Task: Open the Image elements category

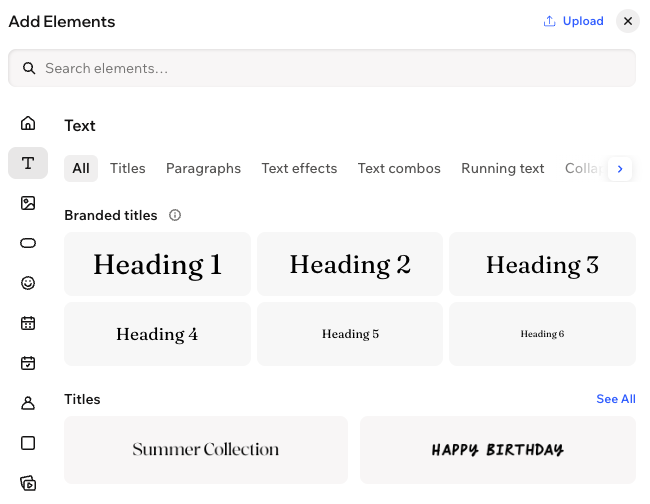Action: click(x=28, y=203)
